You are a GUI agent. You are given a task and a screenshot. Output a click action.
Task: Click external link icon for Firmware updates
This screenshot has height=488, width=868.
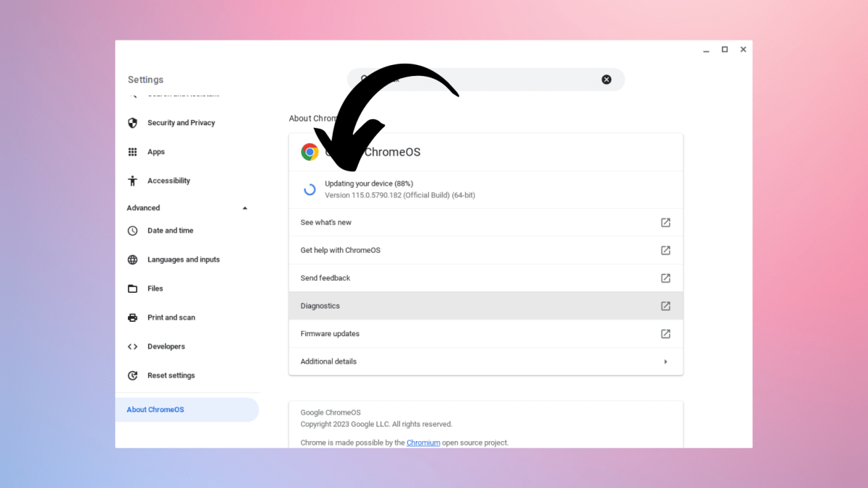click(665, 334)
